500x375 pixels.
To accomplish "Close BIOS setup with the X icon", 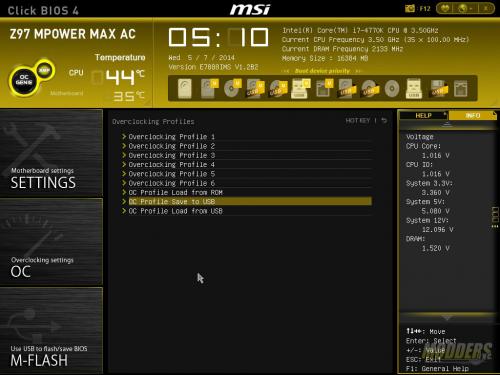I will tap(487, 8).
